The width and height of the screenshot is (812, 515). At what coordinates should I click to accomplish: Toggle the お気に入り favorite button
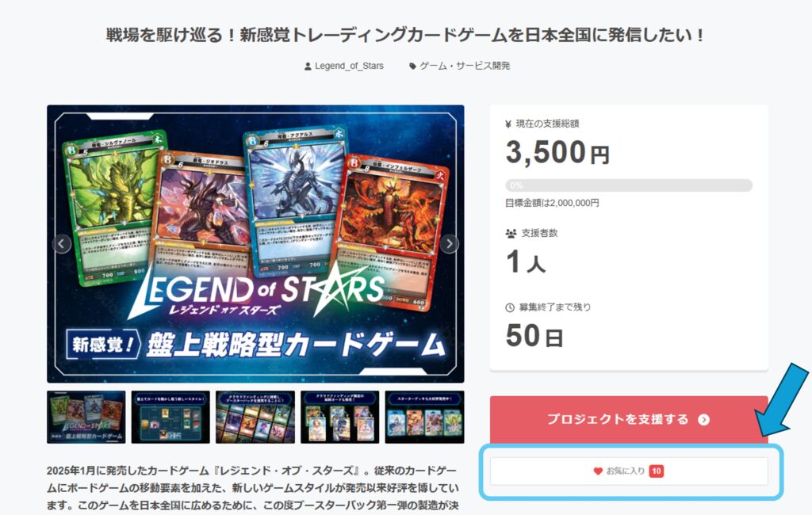629,471
